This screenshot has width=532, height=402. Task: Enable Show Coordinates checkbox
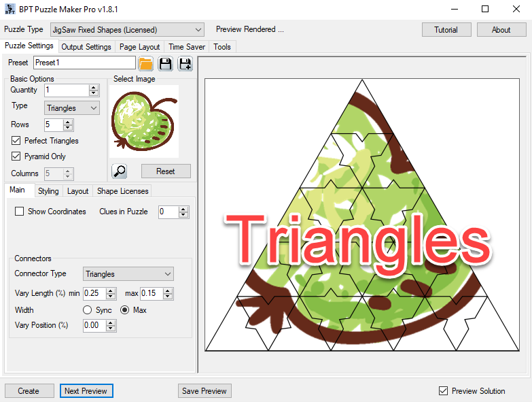click(x=20, y=212)
